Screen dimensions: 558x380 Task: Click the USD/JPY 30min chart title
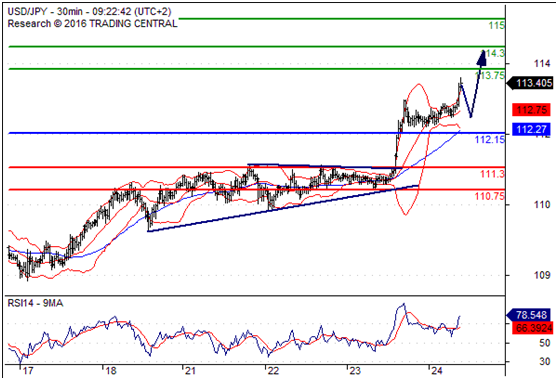[x=89, y=11]
